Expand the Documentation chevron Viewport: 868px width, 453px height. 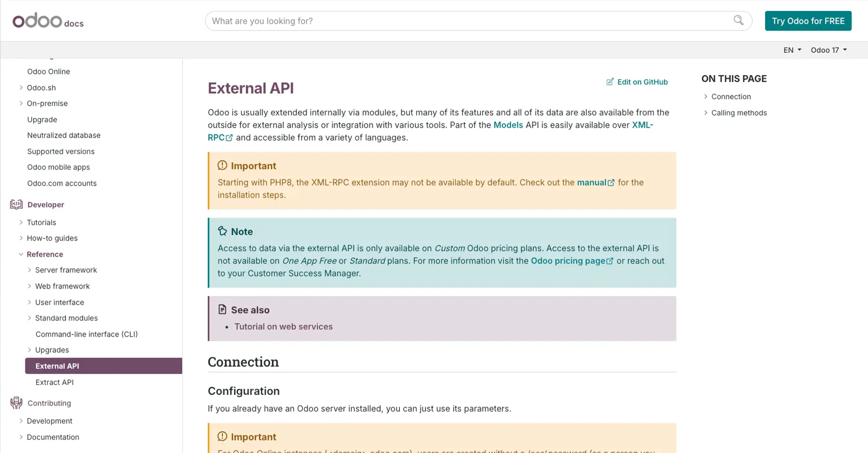pos(21,437)
